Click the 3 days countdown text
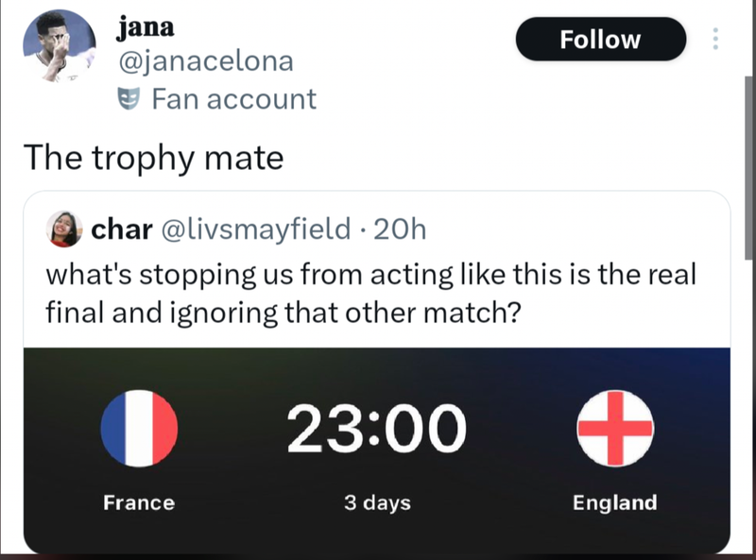 point(377,502)
